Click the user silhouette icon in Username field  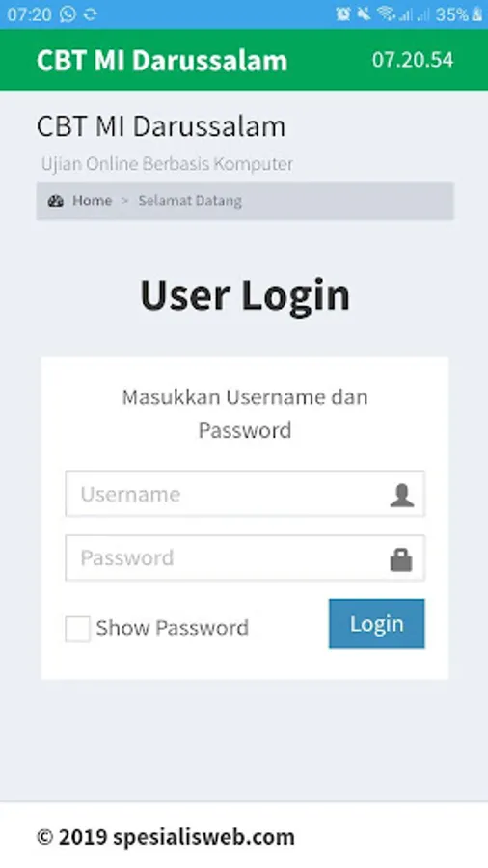click(x=402, y=495)
